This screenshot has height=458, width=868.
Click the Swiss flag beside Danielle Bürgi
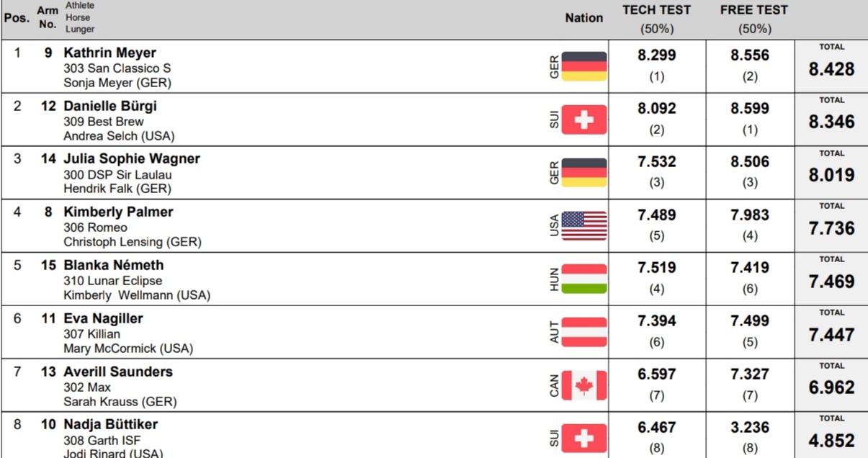coord(584,120)
